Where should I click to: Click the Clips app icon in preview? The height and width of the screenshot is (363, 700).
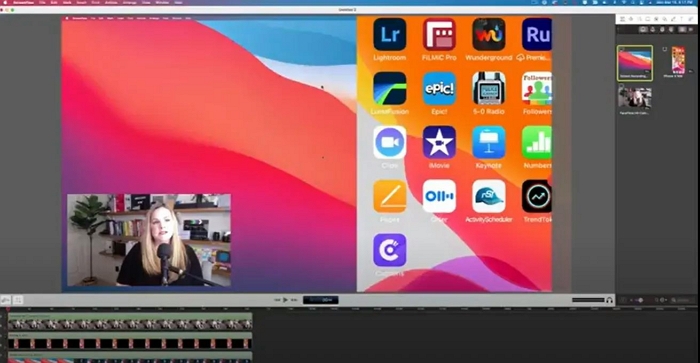click(x=390, y=142)
